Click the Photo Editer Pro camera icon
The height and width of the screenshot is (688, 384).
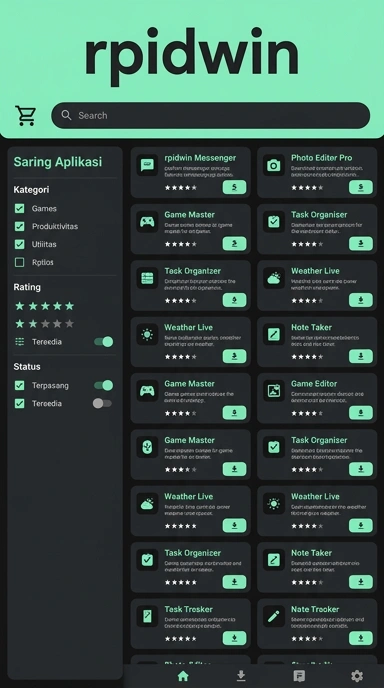[x=274, y=165]
